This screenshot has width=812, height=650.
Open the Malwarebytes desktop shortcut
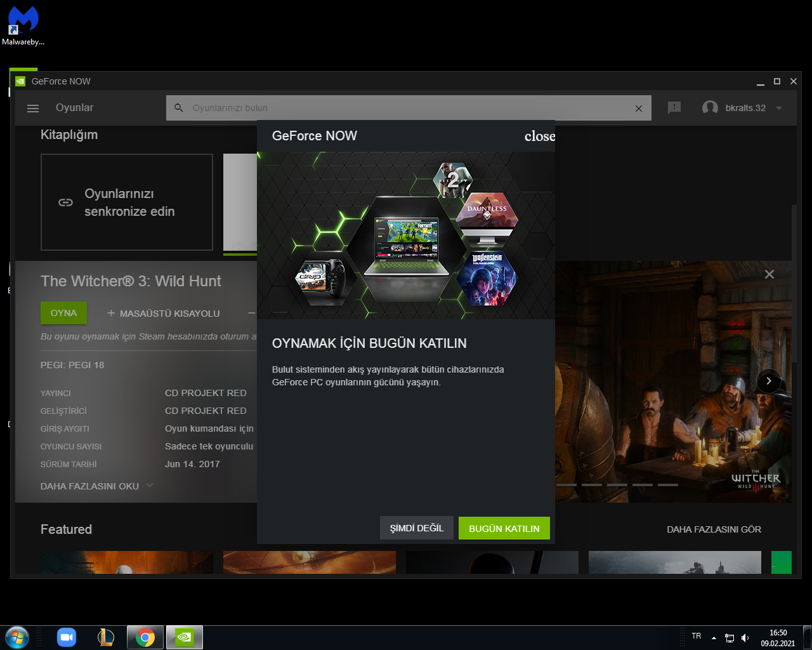click(x=23, y=27)
